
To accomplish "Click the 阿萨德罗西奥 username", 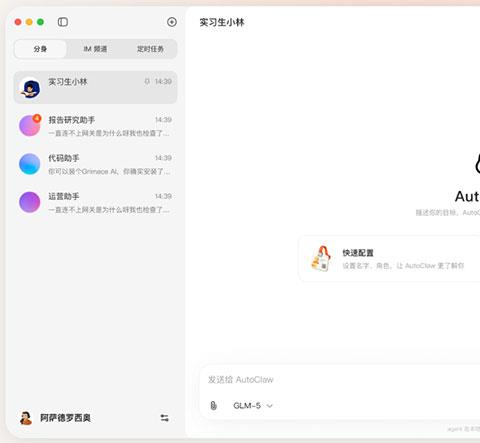I will [65, 418].
